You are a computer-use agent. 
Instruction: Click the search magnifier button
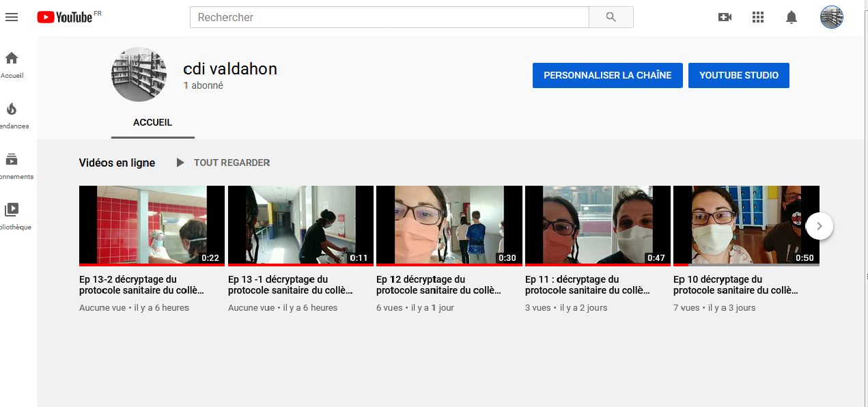coord(611,17)
